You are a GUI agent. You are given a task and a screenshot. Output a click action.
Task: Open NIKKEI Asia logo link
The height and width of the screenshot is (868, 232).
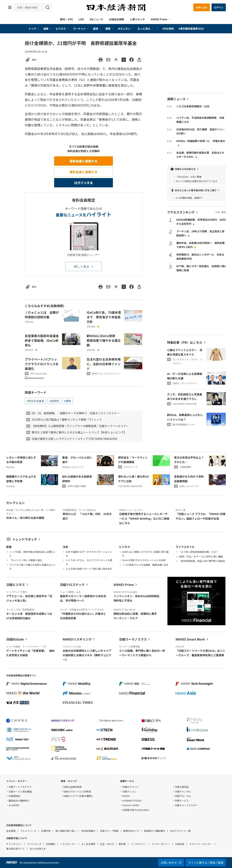185,693
